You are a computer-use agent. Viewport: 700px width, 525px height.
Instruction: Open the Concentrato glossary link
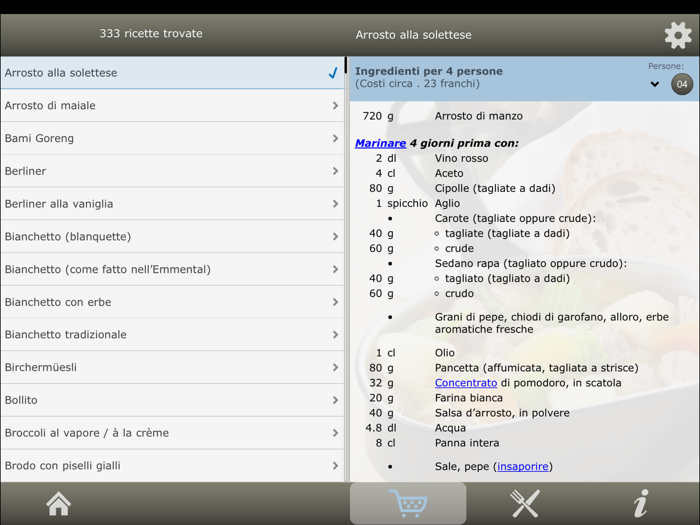point(466,383)
